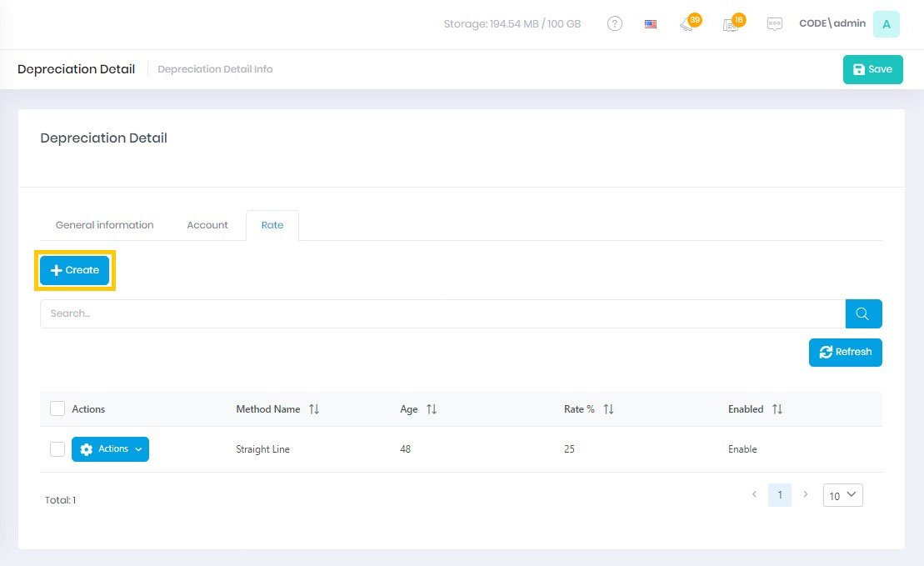Image resolution: width=924 pixels, height=566 pixels.
Task: Open the help question mark icon
Action: [615, 24]
